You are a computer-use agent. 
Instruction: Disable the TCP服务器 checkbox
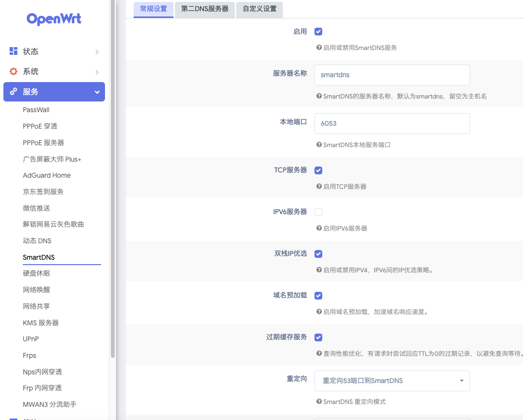[x=318, y=170]
